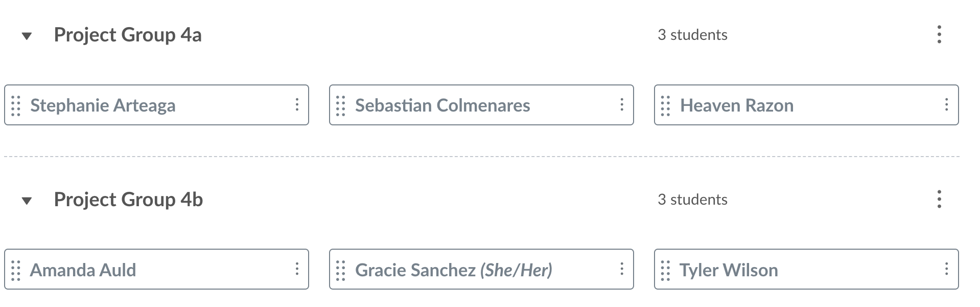Select the Gracie Sanchez (She/Her) card
The width and height of the screenshot is (980, 307).
point(481,269)
